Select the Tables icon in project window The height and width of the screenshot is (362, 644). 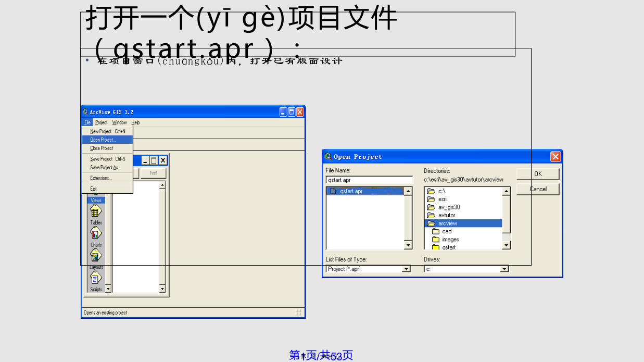[x=96, y=211]
